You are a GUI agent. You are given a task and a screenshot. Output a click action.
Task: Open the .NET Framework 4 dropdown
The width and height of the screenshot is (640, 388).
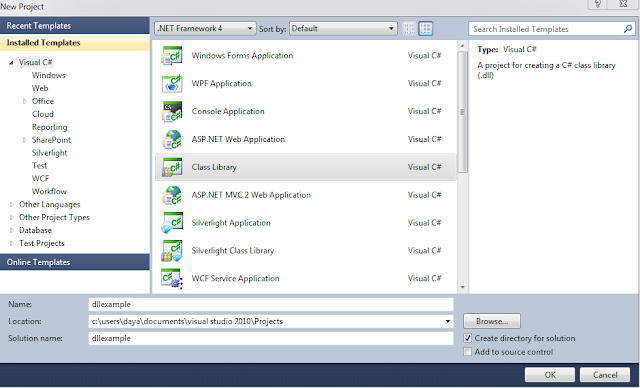[206, 29]
